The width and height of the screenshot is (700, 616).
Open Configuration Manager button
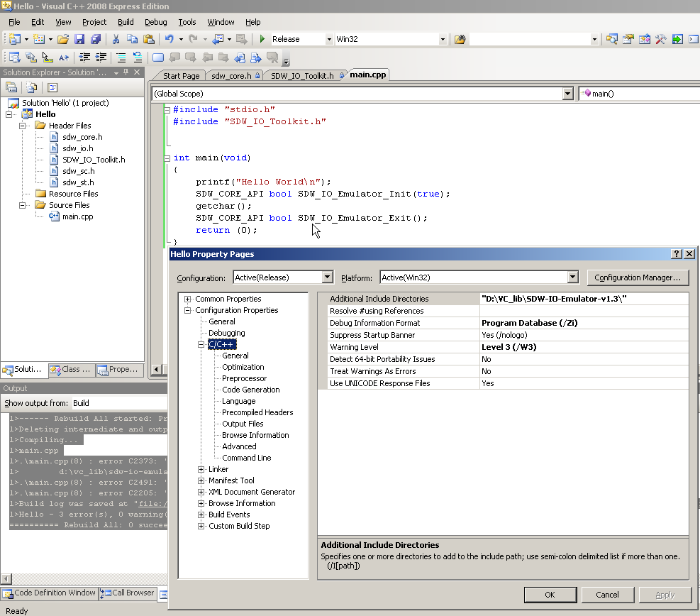click(x=638, y=277)
